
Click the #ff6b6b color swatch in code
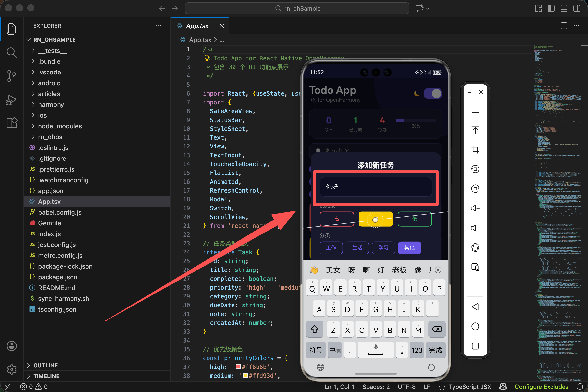(238, 367)
